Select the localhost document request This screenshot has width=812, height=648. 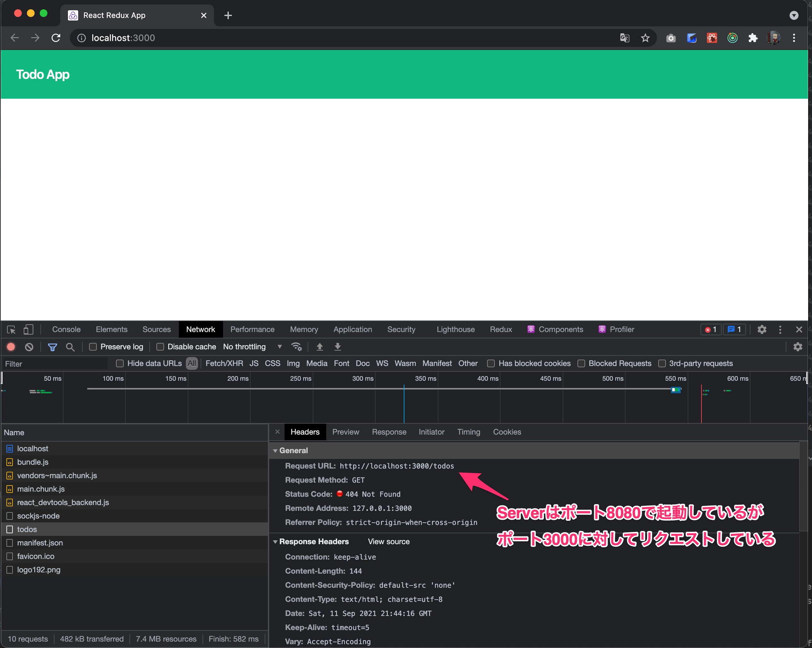pyautogui.click(x=135, y=448)
